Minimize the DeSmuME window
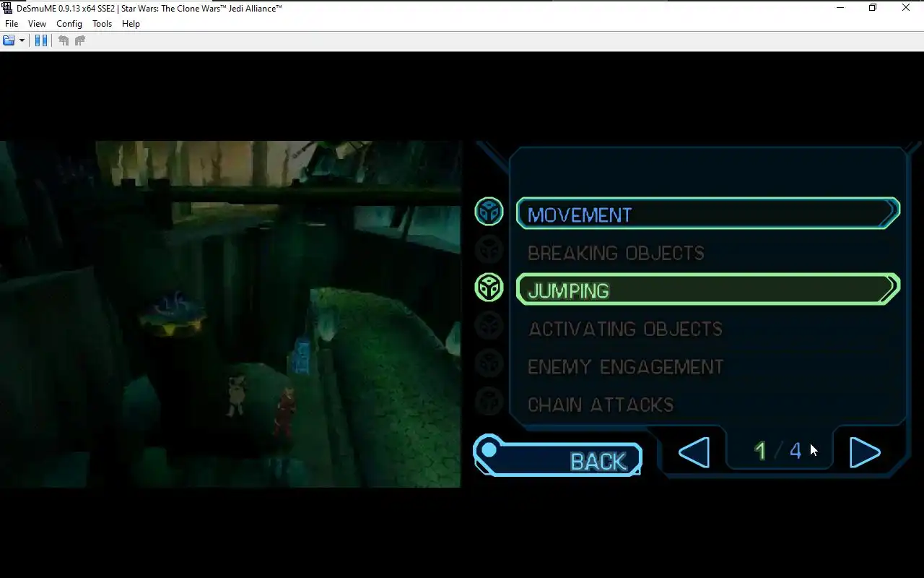Image resolution: width=924 pixels, height=578 pixels. [840, 8]
